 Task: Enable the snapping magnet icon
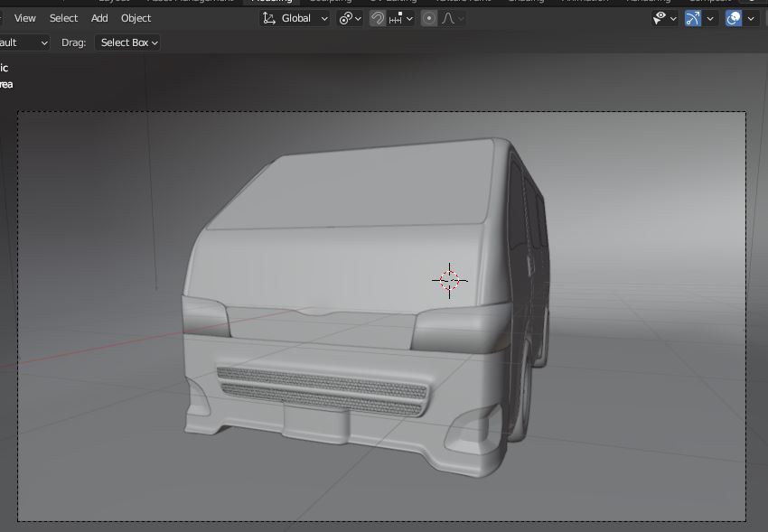pyautogui.click(x=377, y=18)
